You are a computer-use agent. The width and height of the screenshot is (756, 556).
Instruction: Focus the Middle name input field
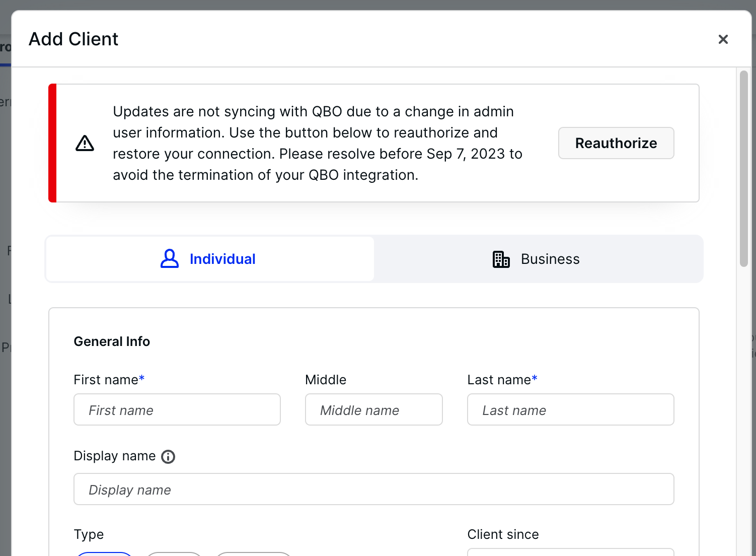point(374,409)
